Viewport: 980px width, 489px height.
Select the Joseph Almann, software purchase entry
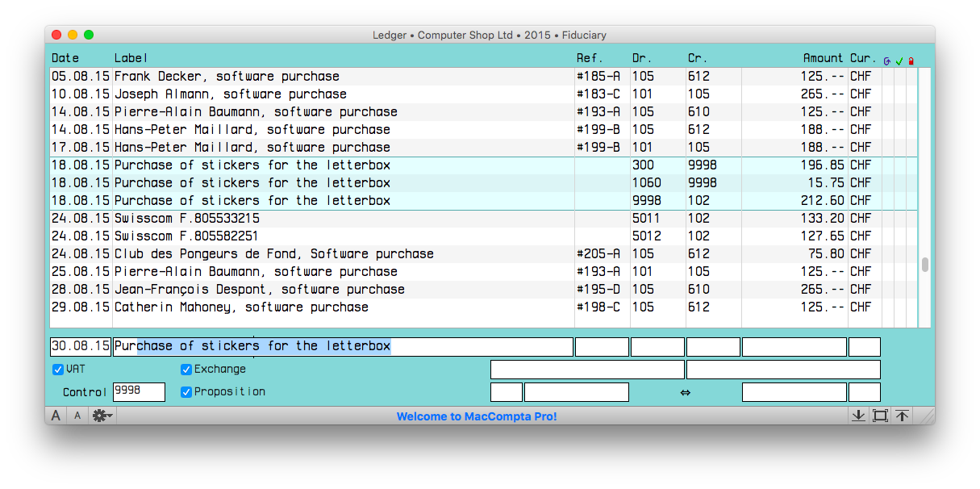pos(484,94)
